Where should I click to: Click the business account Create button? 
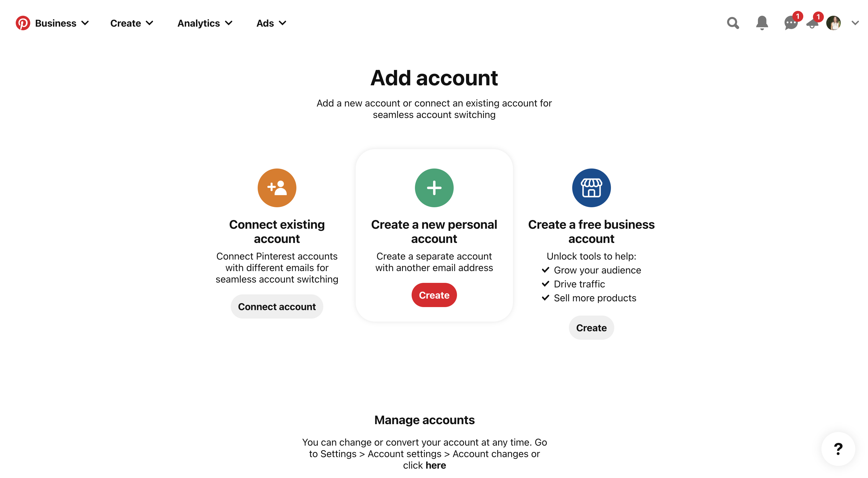coord(591,327)
